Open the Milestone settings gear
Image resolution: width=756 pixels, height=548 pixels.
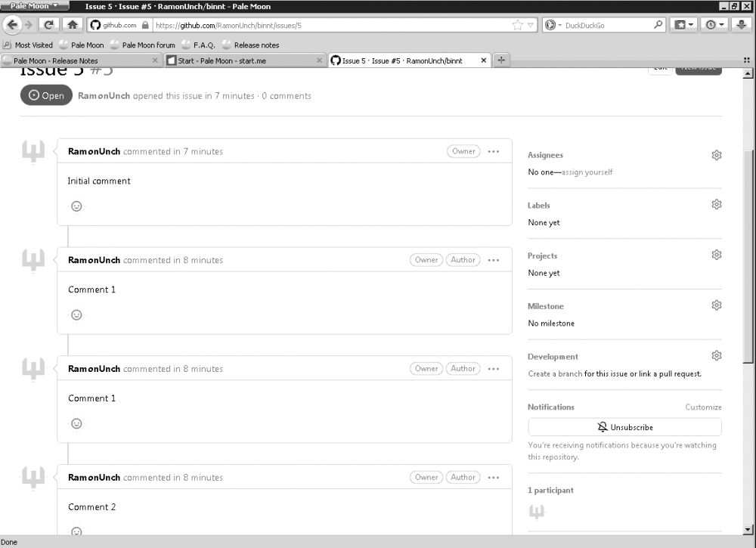point(717,305)
